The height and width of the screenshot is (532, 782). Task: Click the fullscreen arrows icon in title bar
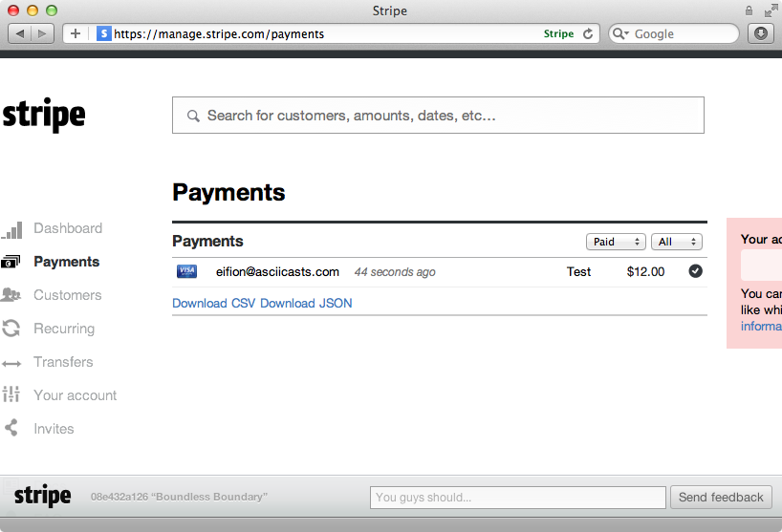coord(771,11)
